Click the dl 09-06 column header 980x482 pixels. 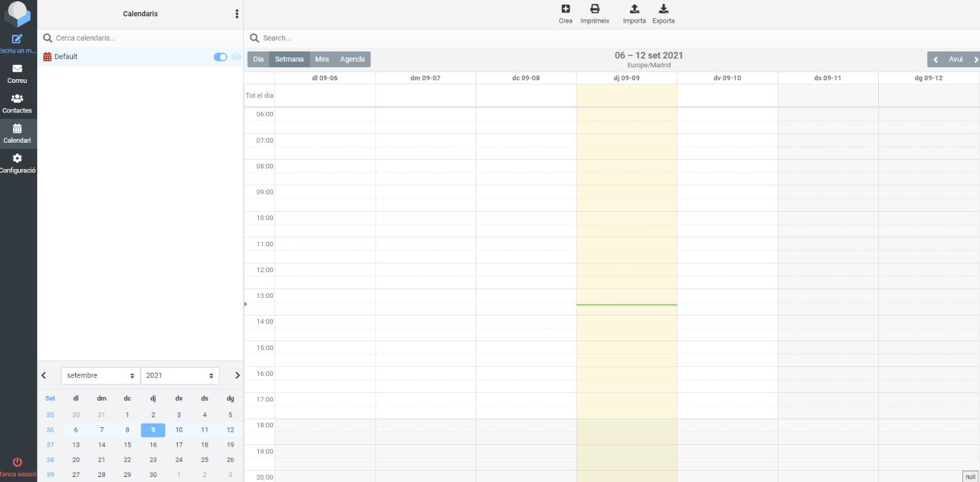[325, 78]
